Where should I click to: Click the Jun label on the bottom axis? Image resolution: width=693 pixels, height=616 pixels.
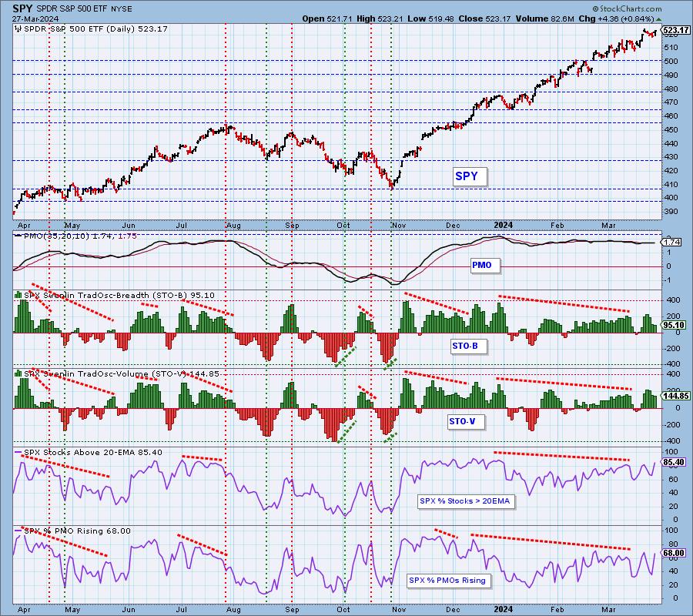[129, 610]
